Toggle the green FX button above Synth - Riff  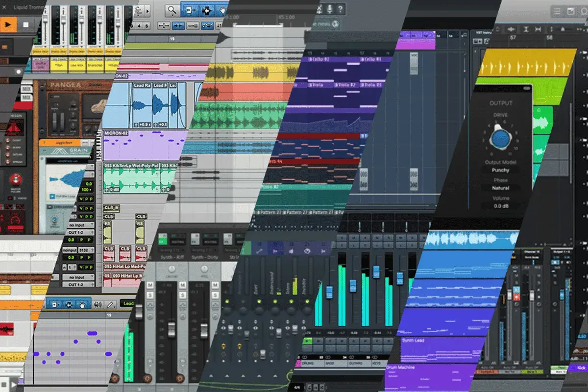point(162,241)
